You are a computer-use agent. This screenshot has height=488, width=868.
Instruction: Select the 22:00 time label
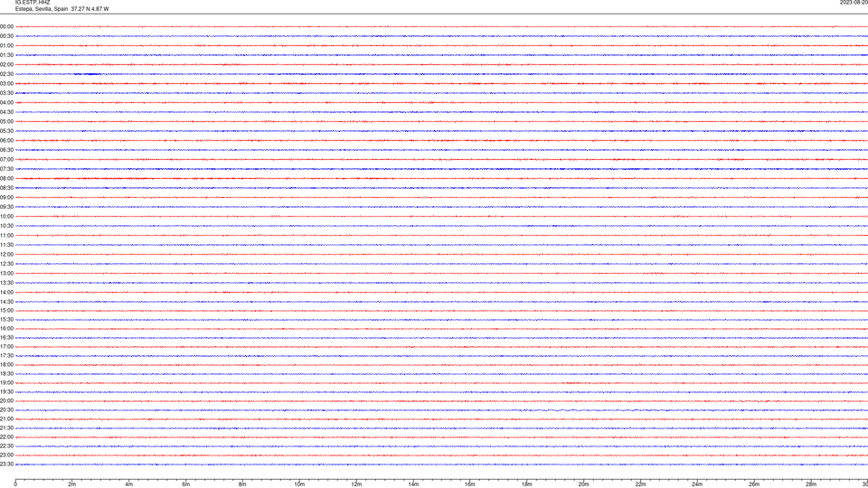(6, 437)
